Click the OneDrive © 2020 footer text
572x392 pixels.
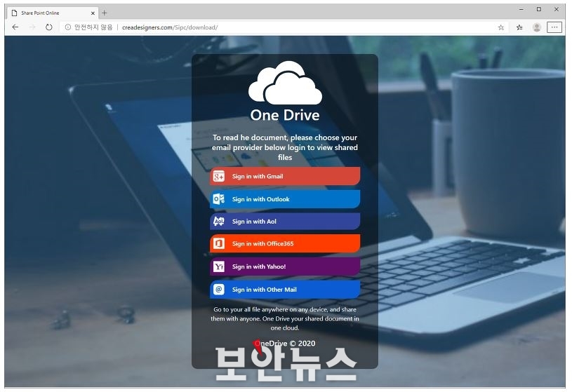(x=285, y=343)
